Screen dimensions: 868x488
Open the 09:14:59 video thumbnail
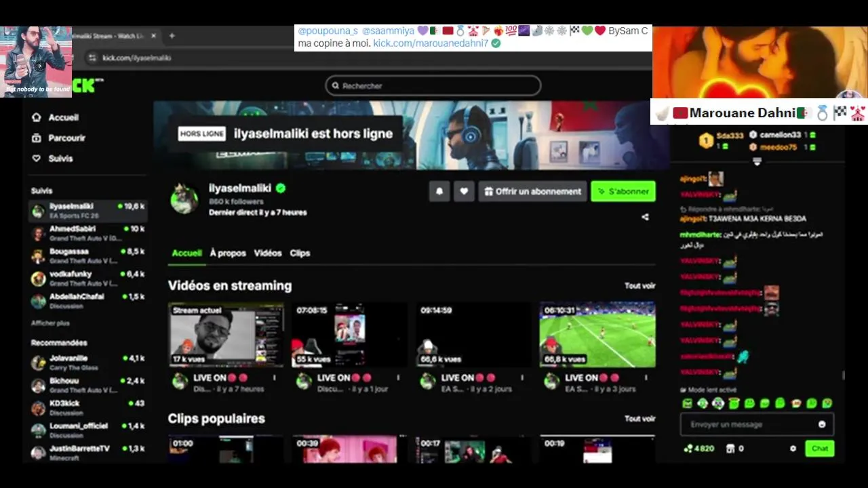point(474,335)
